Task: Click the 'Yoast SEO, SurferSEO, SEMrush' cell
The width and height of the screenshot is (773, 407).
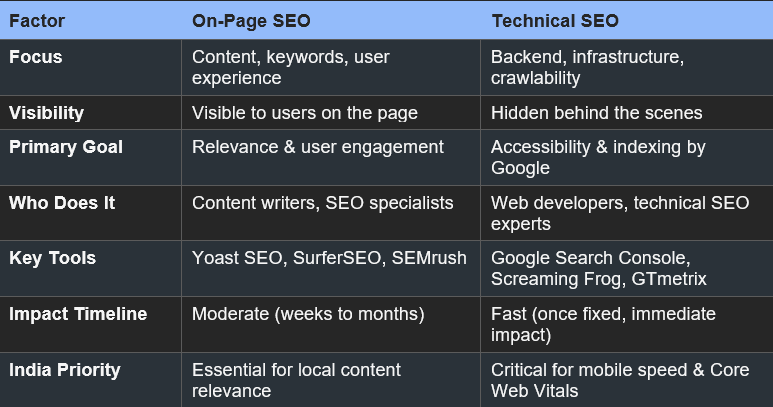Action: pos(329,258)
